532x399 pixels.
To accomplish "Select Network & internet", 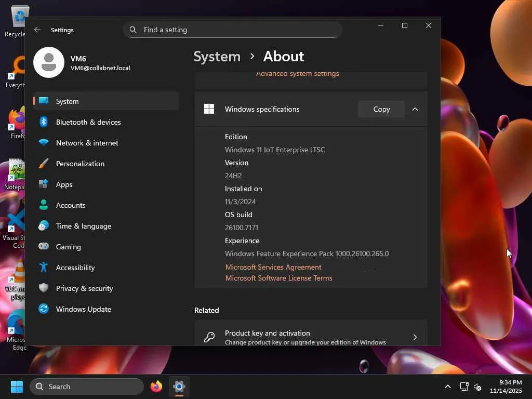I will coord(106,143).
